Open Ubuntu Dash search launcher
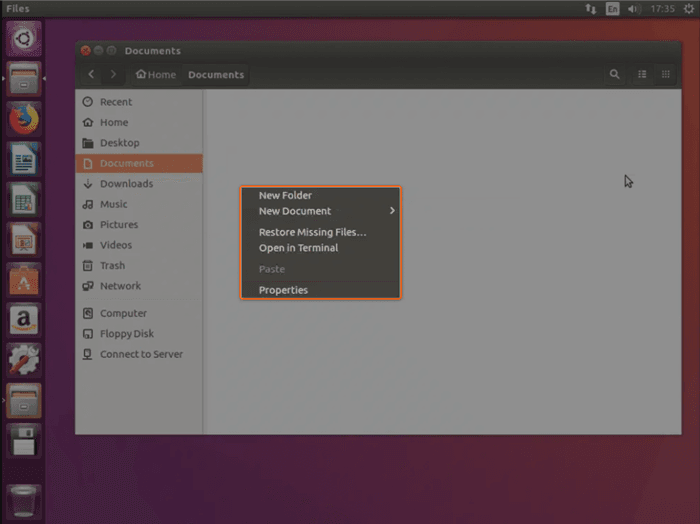700x524 pixels. [24, 39]
